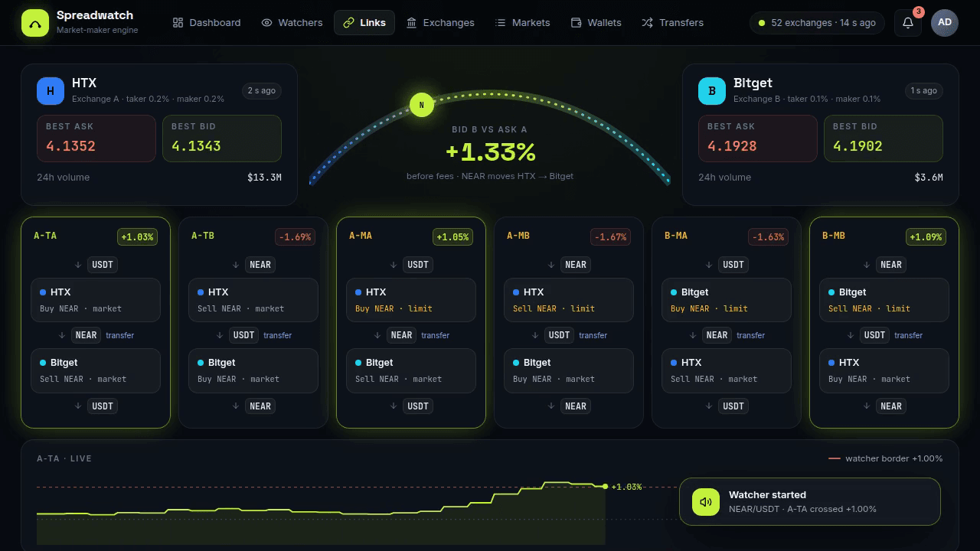
Task: Click the "1 s ago" badge on Bitget card
Action: [x=923, y=90]
